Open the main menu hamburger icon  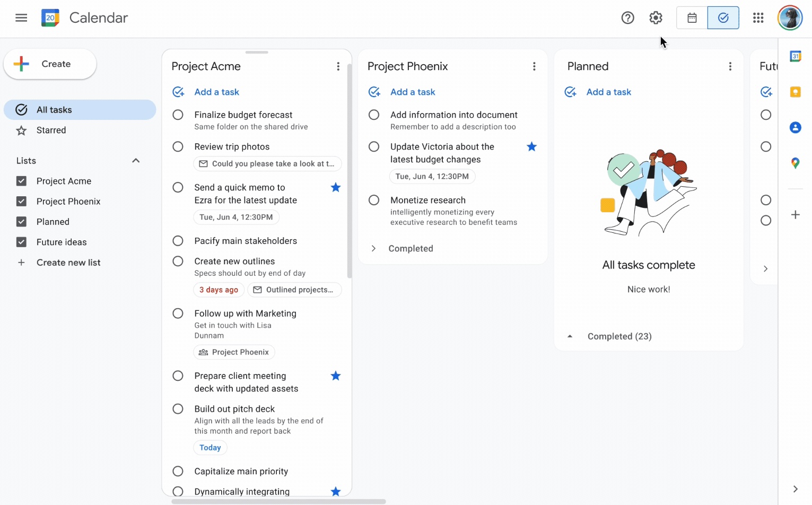click(x=21, y=18)
